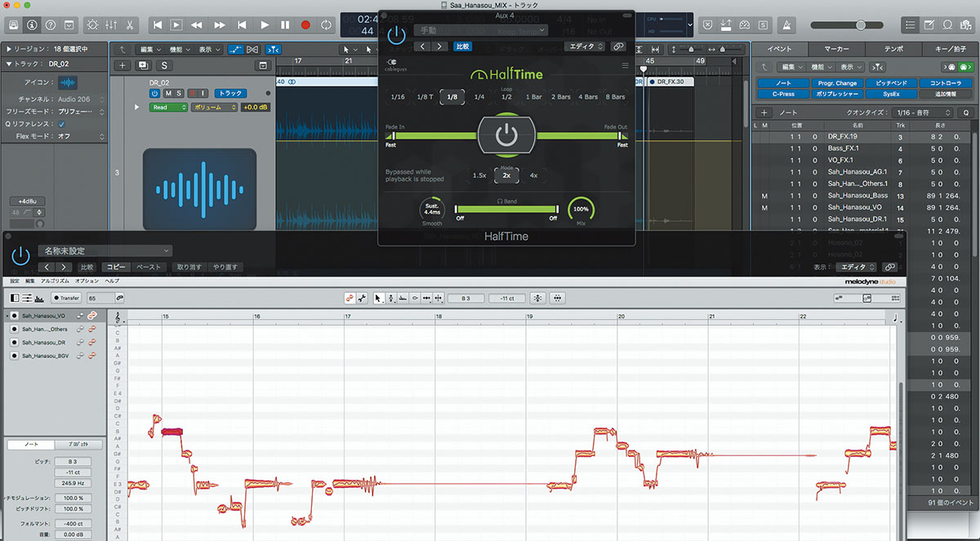Toggle the DR_02 track power button

154,93
